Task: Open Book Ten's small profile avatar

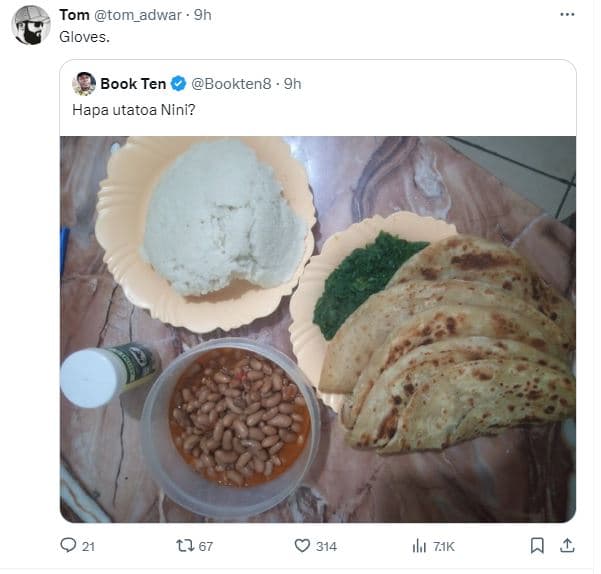Action: click(x=85, y=83)
